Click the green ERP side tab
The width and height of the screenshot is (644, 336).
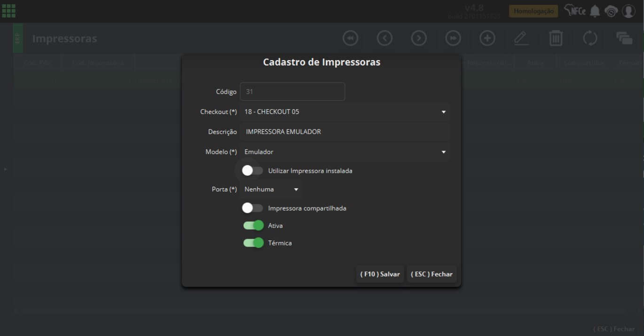(18, 38)
